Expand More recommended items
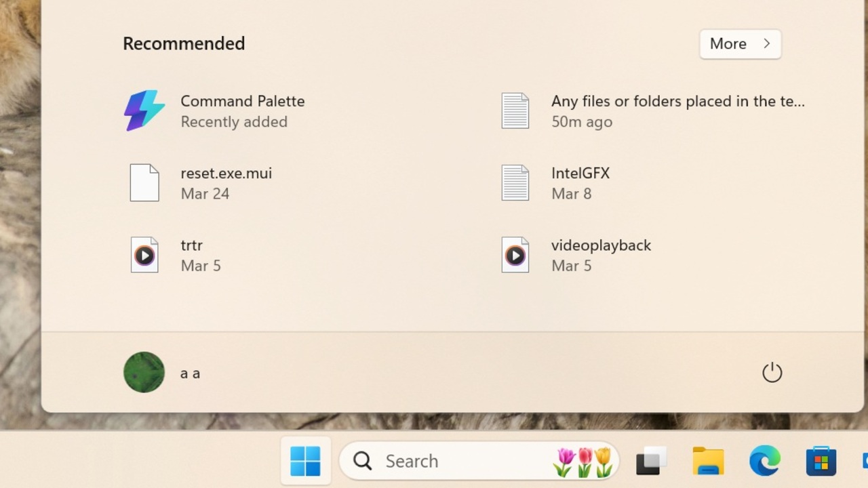868x488 pixels. click(739, 43)
